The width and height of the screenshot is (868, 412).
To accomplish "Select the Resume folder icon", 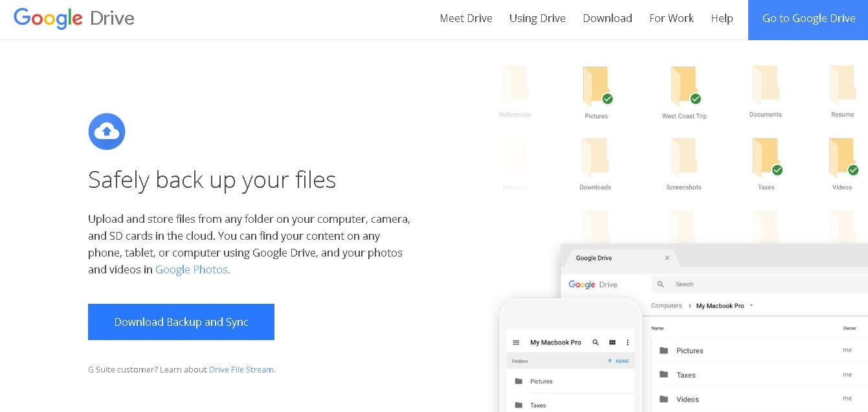I will click(842, 85).
